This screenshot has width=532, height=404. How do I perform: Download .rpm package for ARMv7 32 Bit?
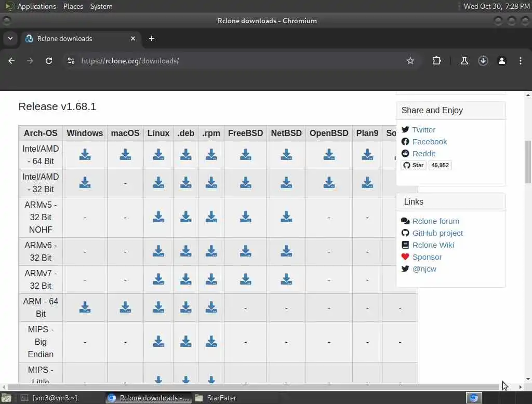pyautogui.click(x=211, y=279)
